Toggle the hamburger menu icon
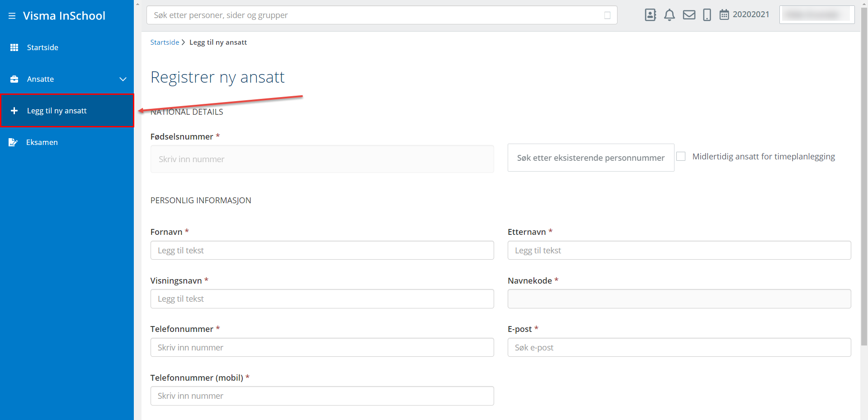This screenshot has height=420, width=868. click(12, 16)
